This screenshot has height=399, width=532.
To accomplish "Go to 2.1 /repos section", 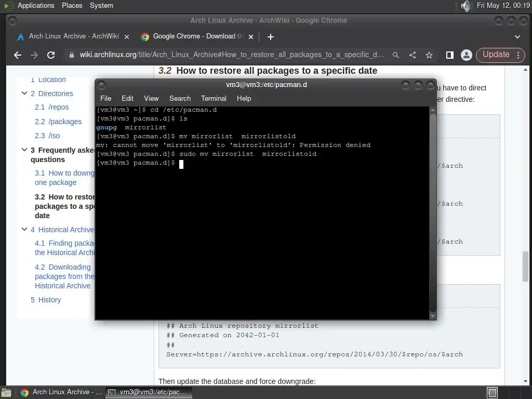I will 51,107.
